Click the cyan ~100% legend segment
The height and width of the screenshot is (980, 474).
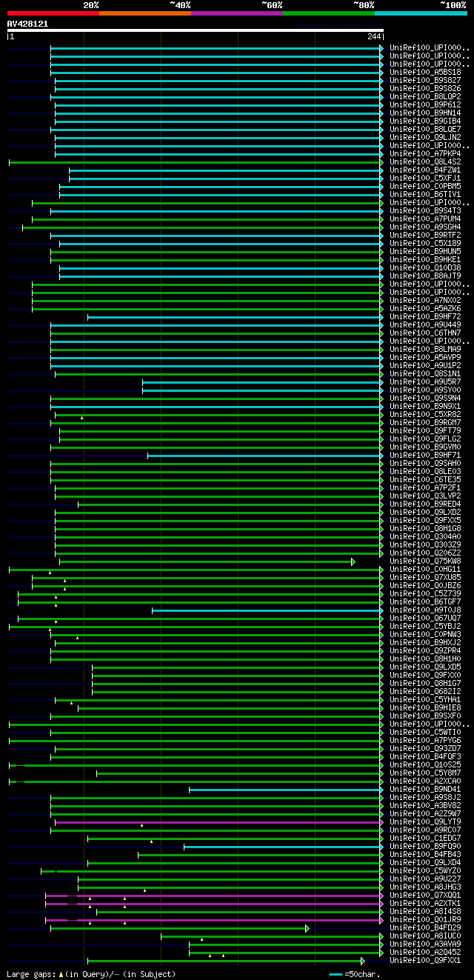(421, 13)
